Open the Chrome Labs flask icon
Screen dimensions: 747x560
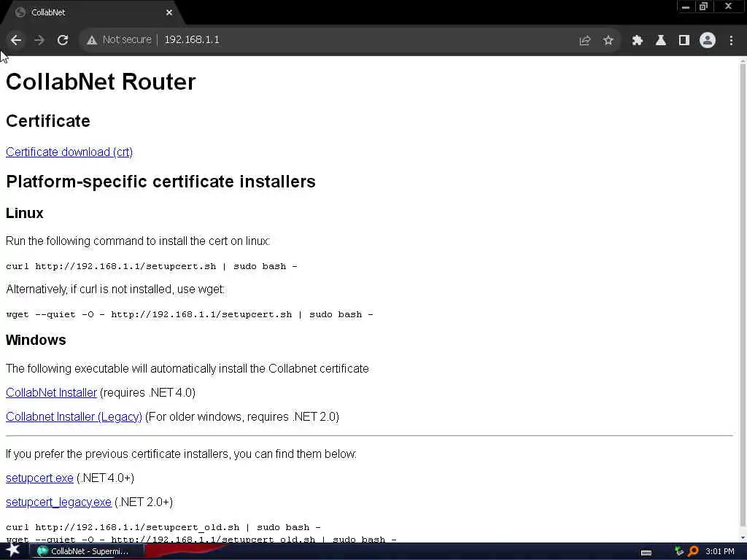click(x=660, y=41)
